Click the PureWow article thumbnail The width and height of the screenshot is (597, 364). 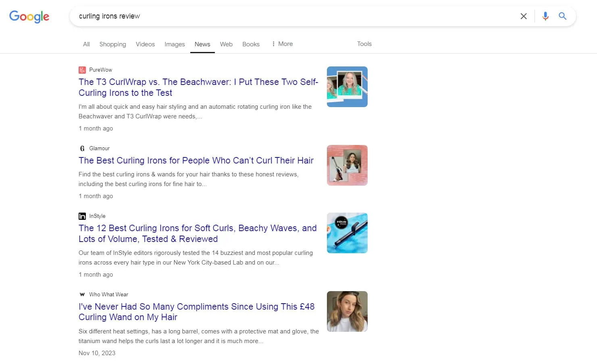point(347,87)
